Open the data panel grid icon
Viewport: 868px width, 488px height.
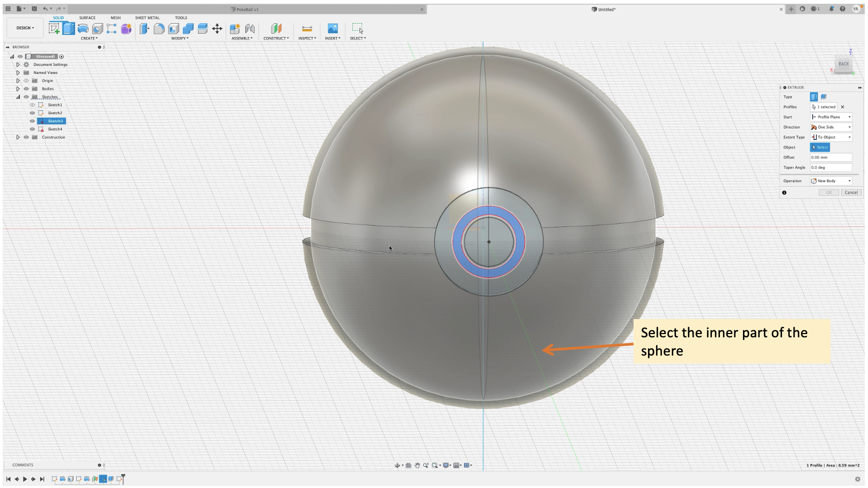tap(8, 9)
